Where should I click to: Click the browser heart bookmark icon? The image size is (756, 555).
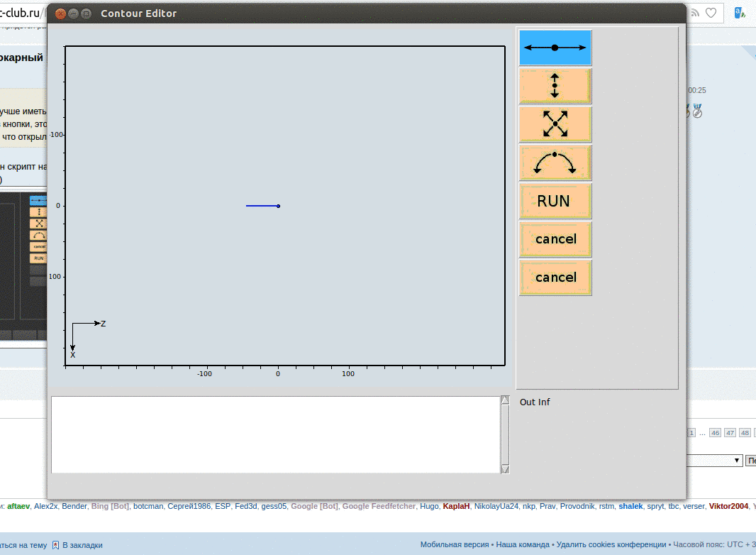(x=711, y=13)
